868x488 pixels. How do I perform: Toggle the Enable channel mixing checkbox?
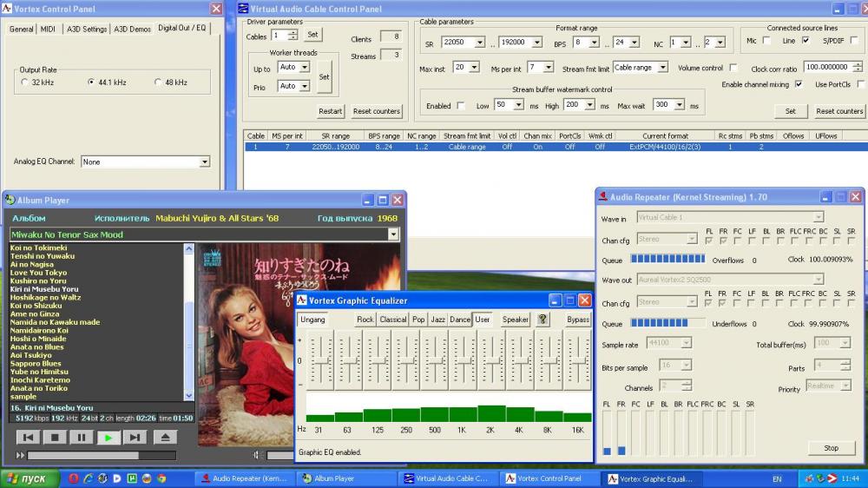tap(799, 84)
